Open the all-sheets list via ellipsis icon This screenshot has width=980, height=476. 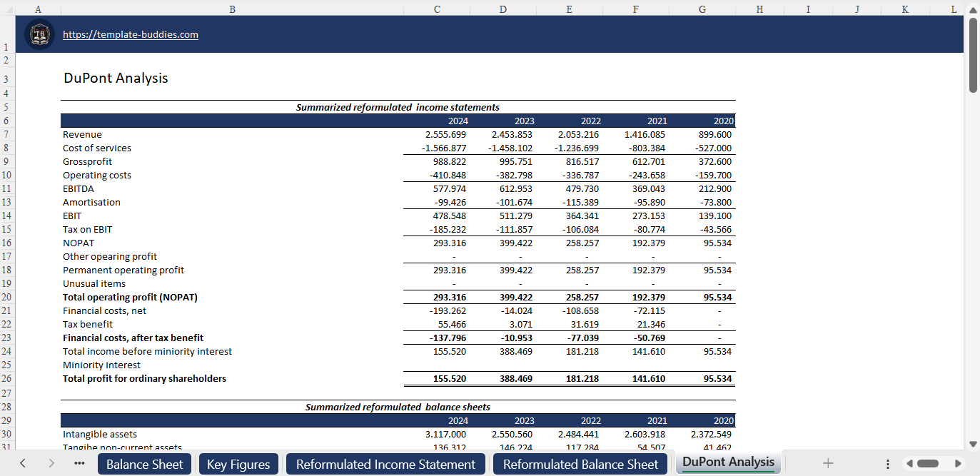(x=79, y=464)
